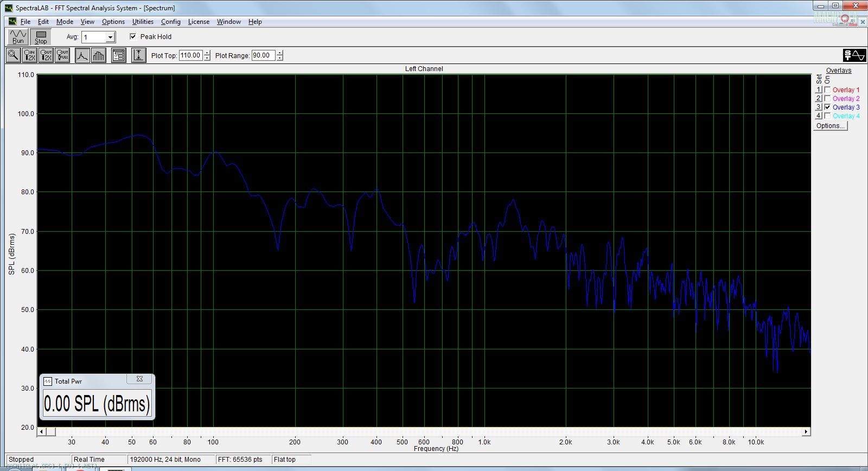The height and width of the screenshot is (471, 868).
Task: Open the Avg dropdown list
Action: [111, 37]
